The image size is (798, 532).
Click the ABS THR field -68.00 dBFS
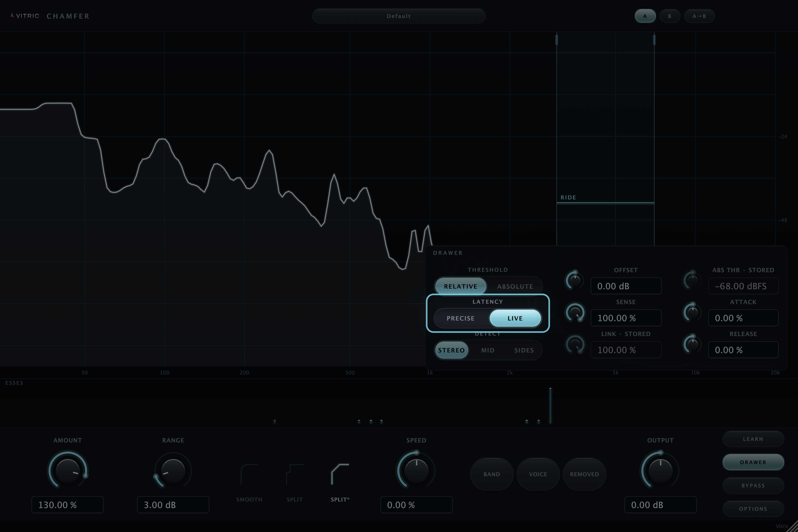743,286
